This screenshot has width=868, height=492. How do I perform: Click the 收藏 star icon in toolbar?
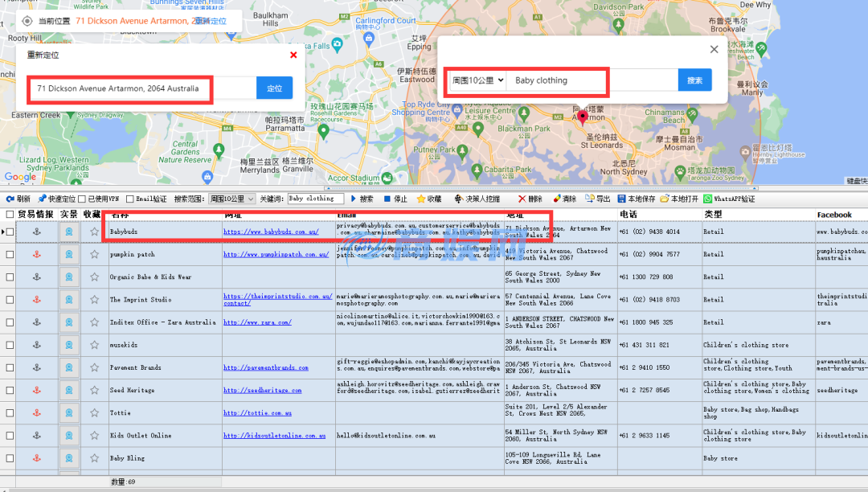click(420, 199)
